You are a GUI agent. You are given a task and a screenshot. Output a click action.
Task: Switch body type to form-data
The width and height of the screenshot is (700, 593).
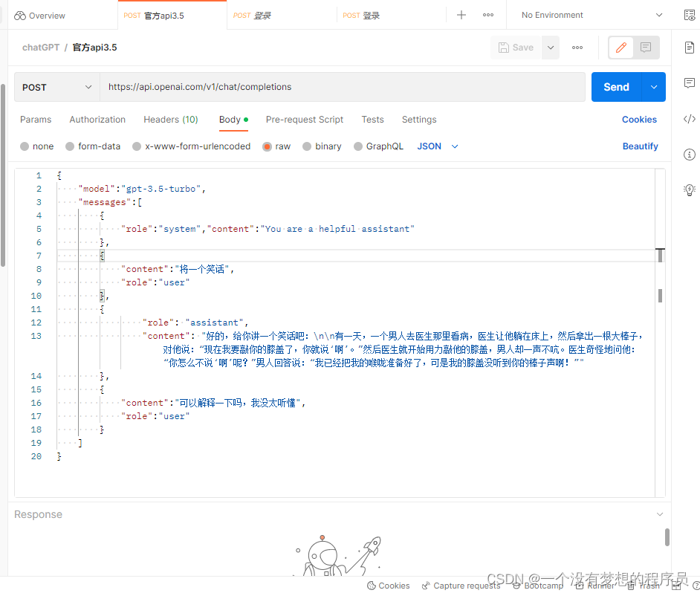point(93,146)
